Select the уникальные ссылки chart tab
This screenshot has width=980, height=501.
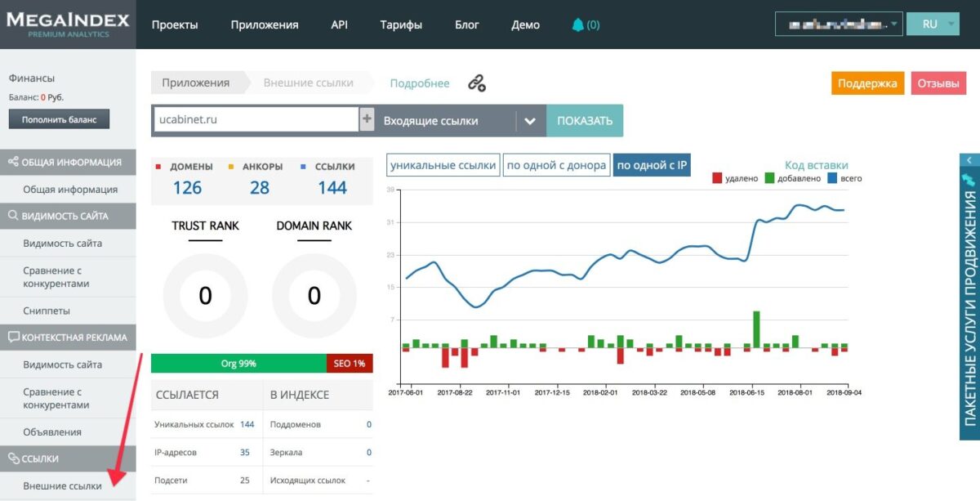[443, 165]
